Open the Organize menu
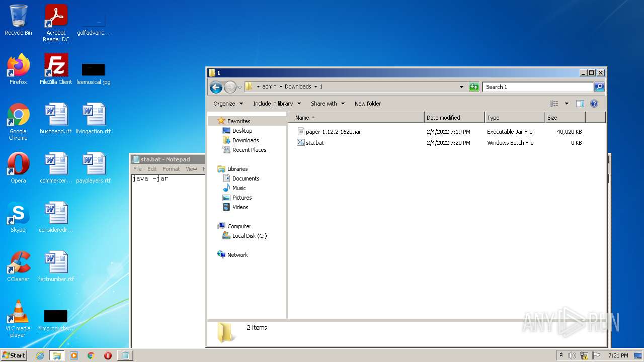Image resolution: width=644 pixels, height=362 pixels. pos(228,104)
